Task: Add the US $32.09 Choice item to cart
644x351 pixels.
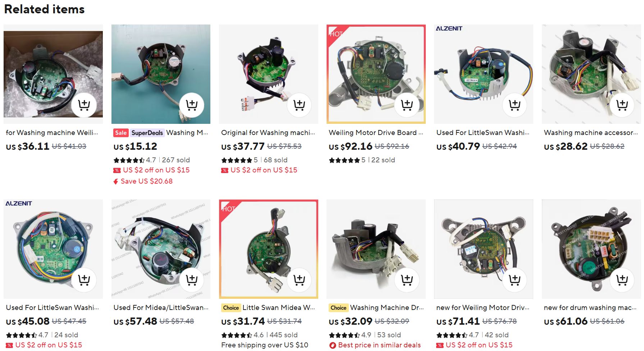Action: [407, 280]
